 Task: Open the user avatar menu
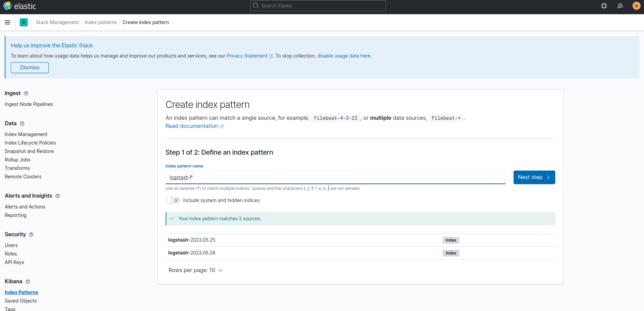636,6
